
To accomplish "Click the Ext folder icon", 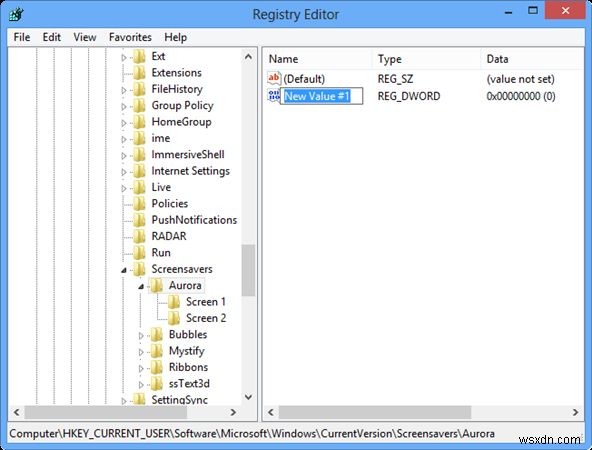I will tap(139, 57).
